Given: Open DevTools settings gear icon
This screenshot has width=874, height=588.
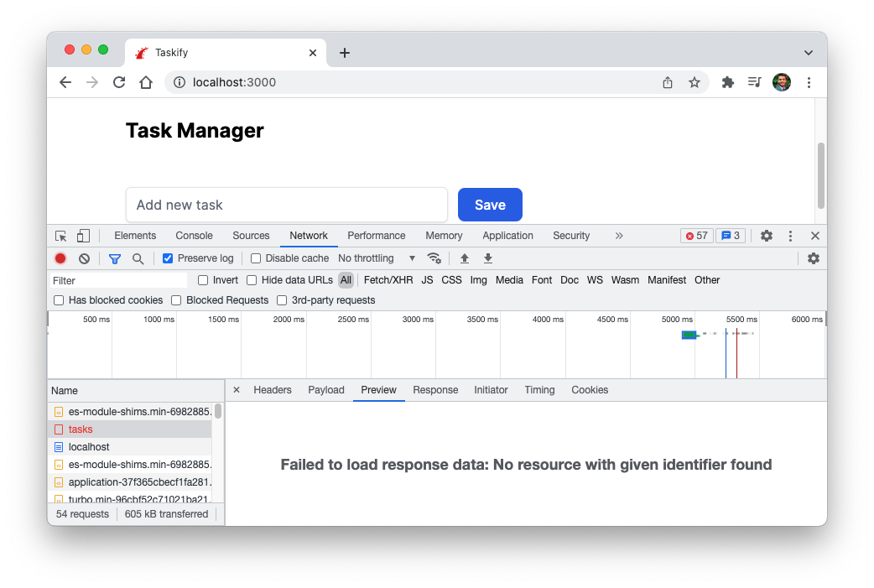Looking at the screenshot, I should 766,236.
